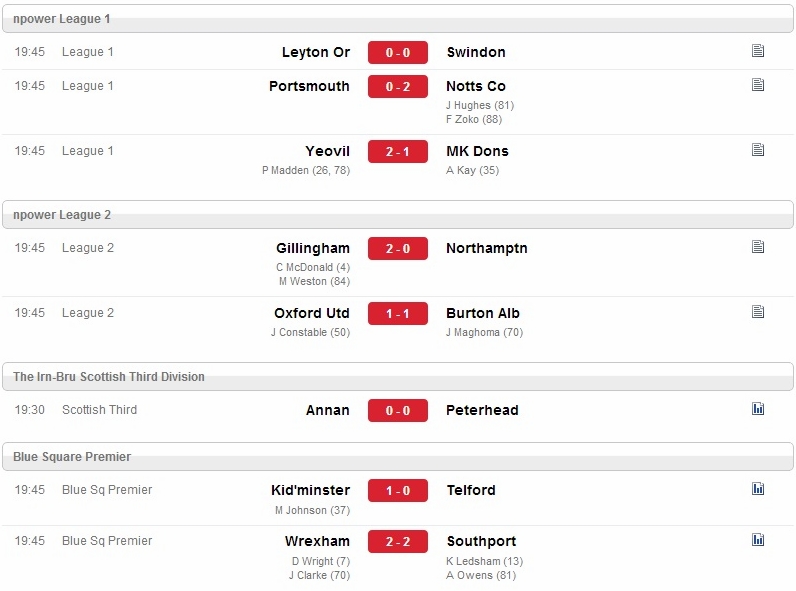
Task: Click the 2-2 score for Wrexham match
Action: click(x=397, y=541)
